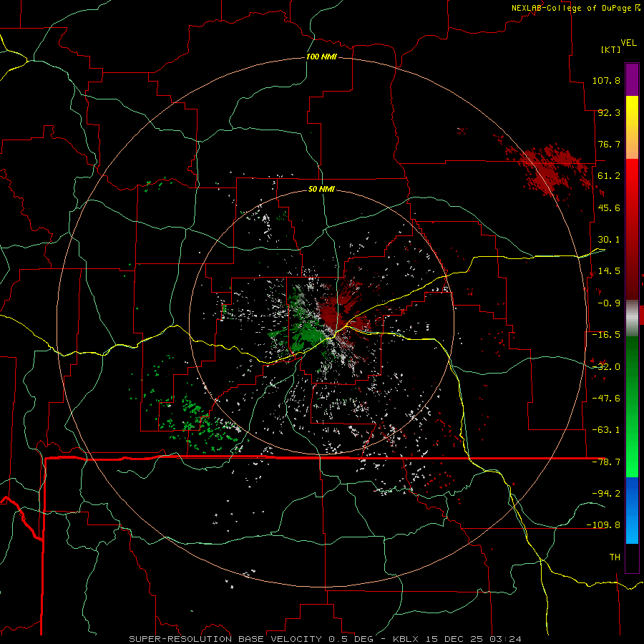
Task: Click the large red echo cluster near the 100 NMI ring
Action: coord(551,170)
